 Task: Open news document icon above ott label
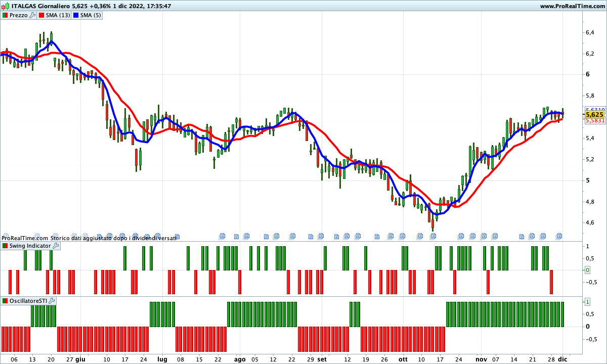pyautogui.click(x=401, y=236)
